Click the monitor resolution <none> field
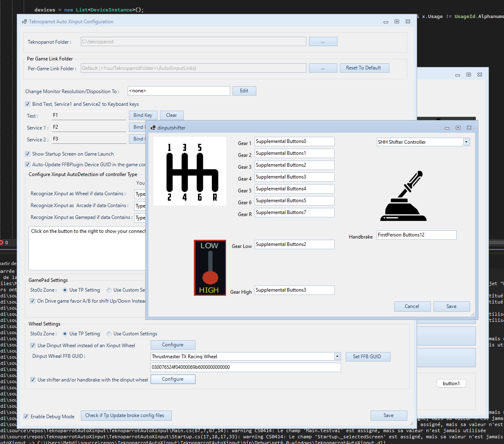Viewport: 504px width, 444px height. [179, 91]
